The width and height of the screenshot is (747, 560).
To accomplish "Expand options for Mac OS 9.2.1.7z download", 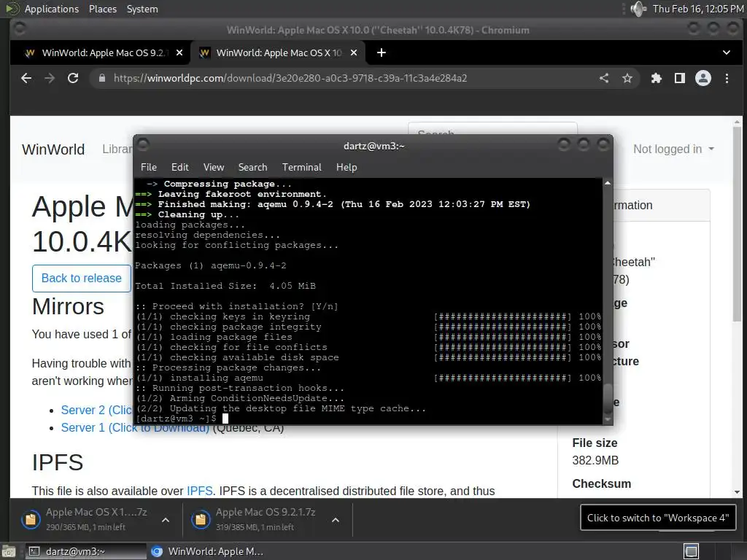I will 336,520.
